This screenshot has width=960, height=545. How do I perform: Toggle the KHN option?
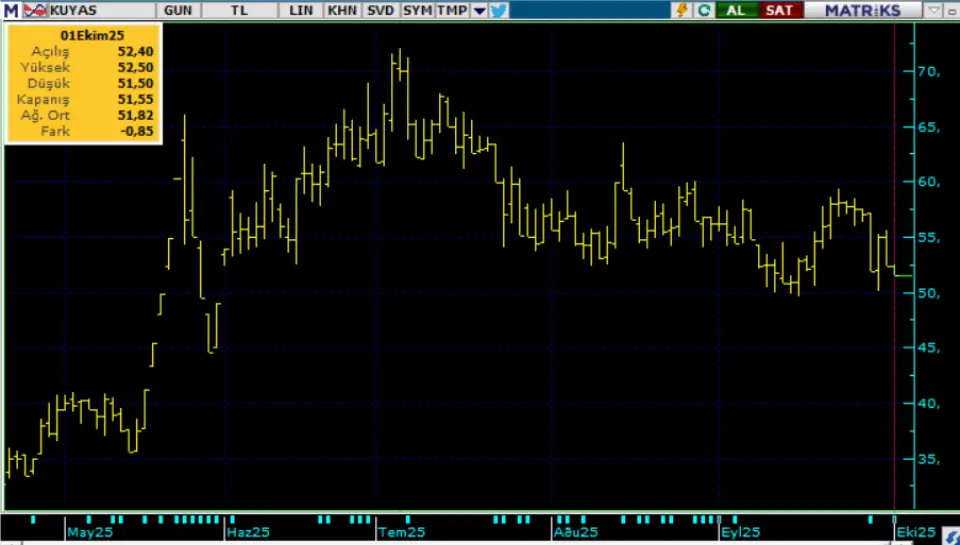point(342,10)
